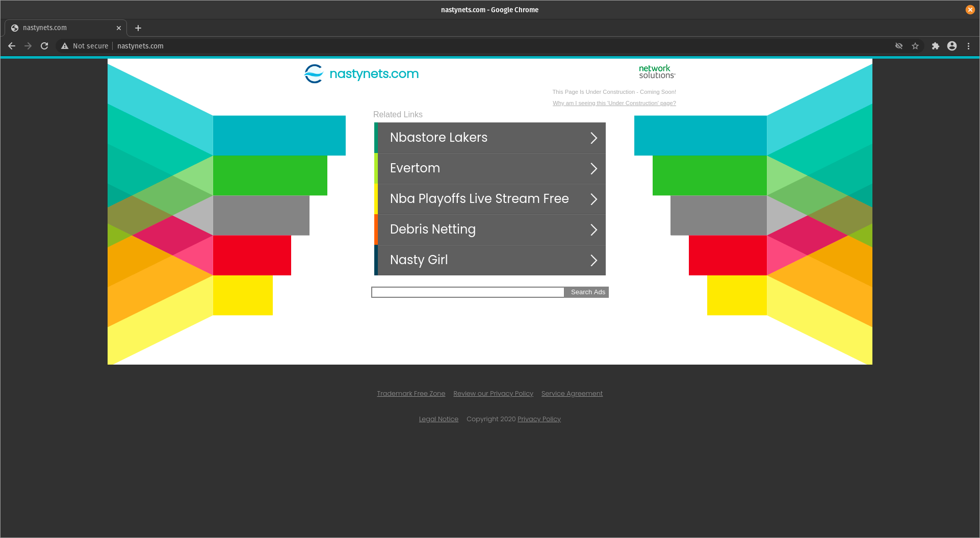Open the third-party cookies eye icon
The width and height of the screenshot is (980, 538).
click(x=899, y=46)
